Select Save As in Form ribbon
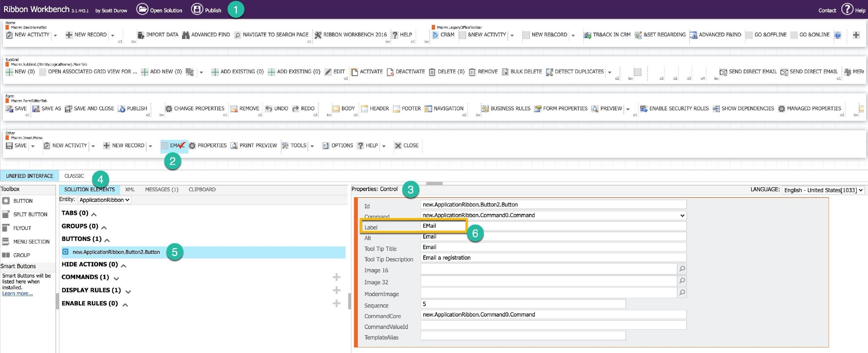868x353 pixels. coord(47,109)
